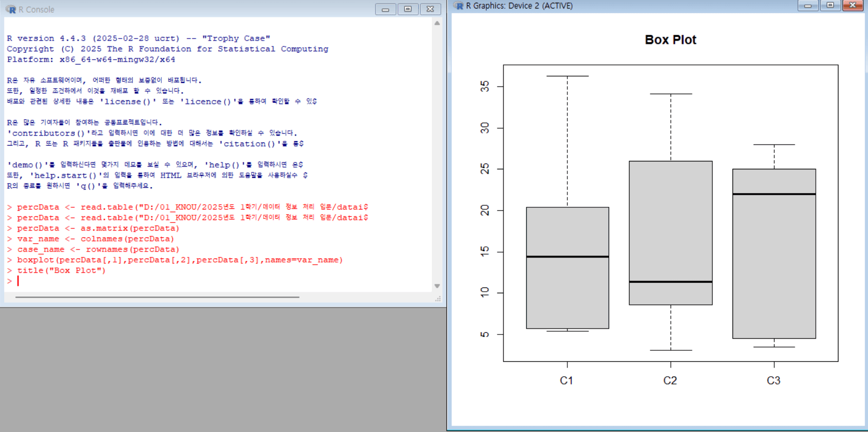Viewport: 868px width, 432px height.
Task: Click the R logo icon in the R Graphics title bar
Action: pos(458,6)
